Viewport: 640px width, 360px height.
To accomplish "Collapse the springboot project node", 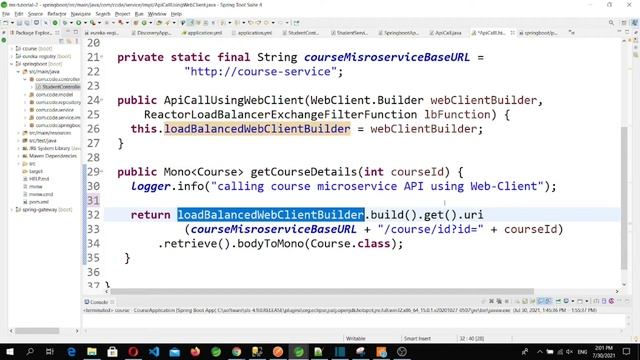I will point(12,64).
